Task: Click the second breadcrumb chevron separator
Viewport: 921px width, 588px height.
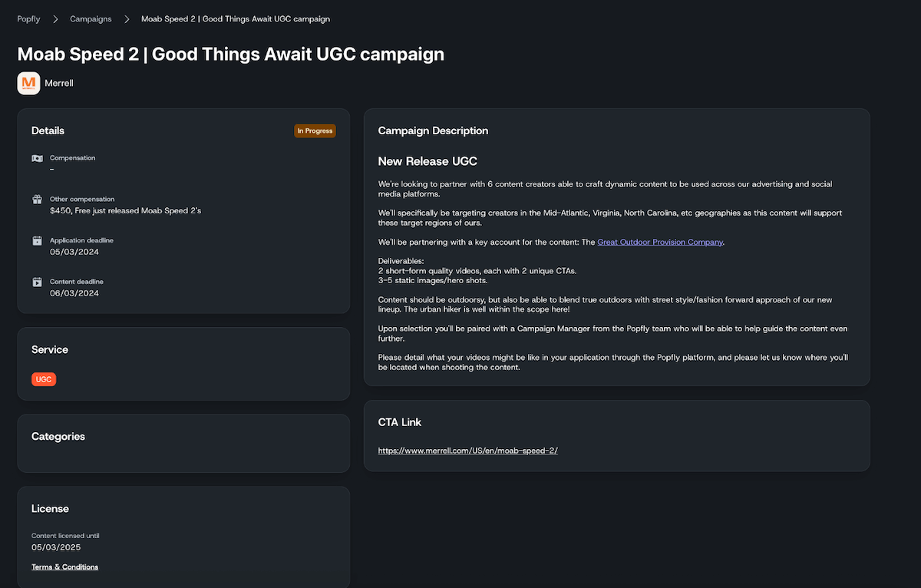Action: coord(127,18)
